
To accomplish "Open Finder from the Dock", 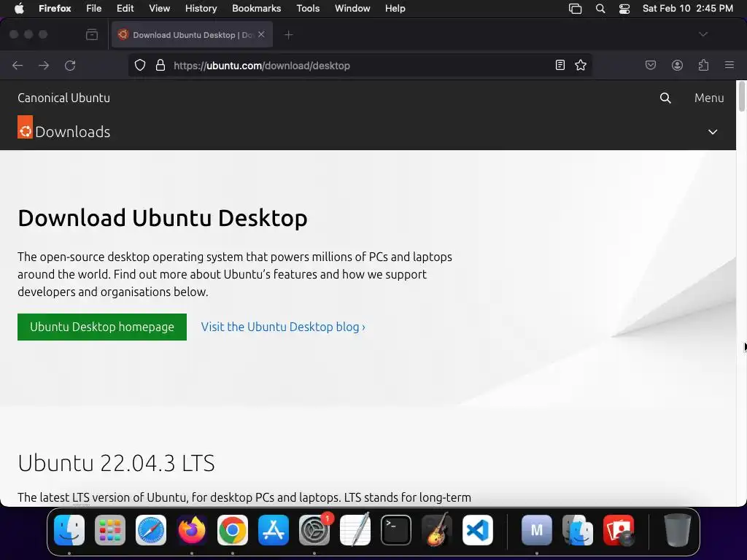I will click(x=69, y=530).
